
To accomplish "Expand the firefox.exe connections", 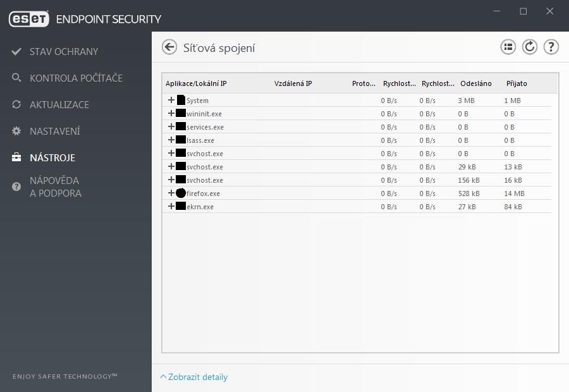I will [171, 193].
